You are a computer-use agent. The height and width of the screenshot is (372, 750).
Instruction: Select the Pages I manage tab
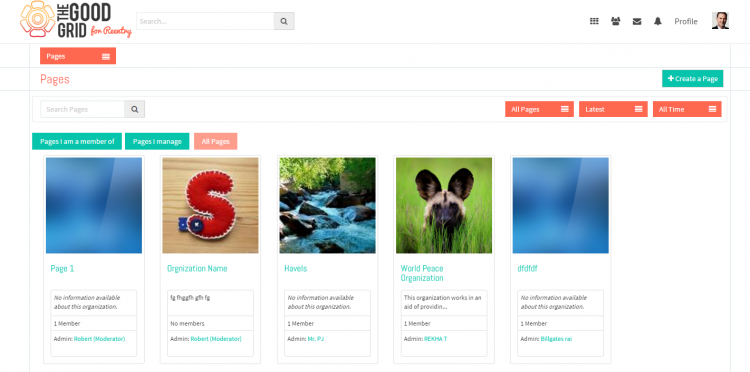pyautogui.click(x=157, y=141)
